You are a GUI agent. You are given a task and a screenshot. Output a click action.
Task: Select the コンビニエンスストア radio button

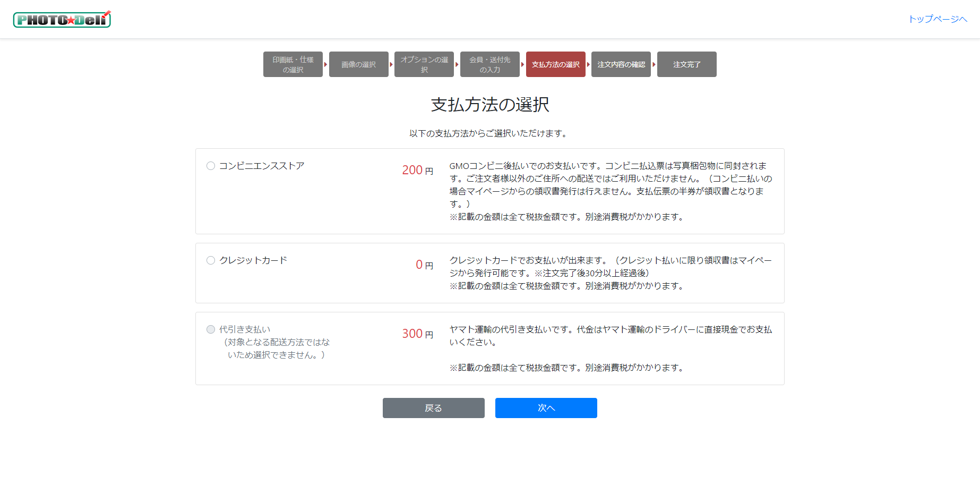pyautogui.click(x=211, y=166)
